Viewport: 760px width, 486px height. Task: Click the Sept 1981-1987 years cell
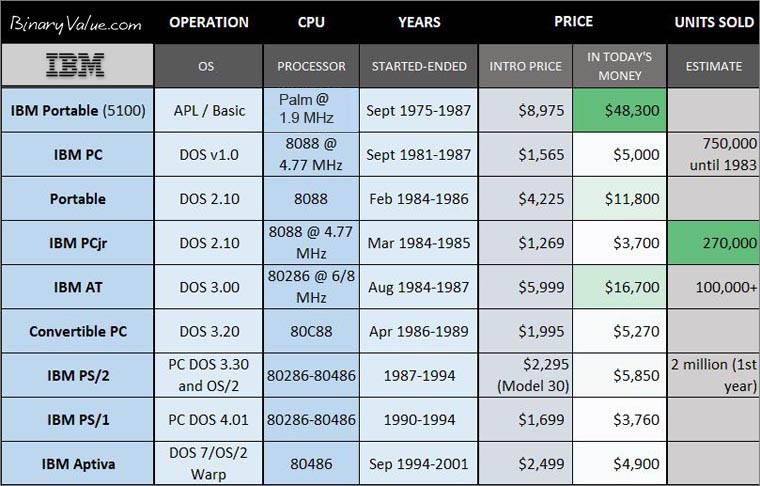[419, 154]
